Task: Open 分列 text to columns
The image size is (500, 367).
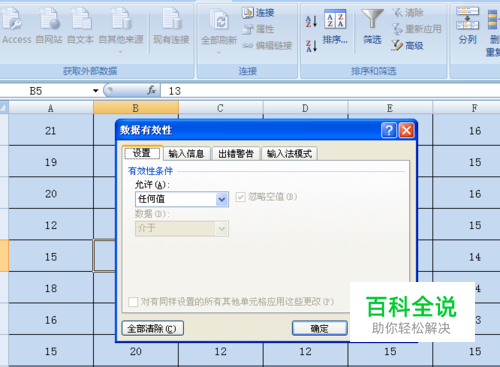Action: coord(467,26)
